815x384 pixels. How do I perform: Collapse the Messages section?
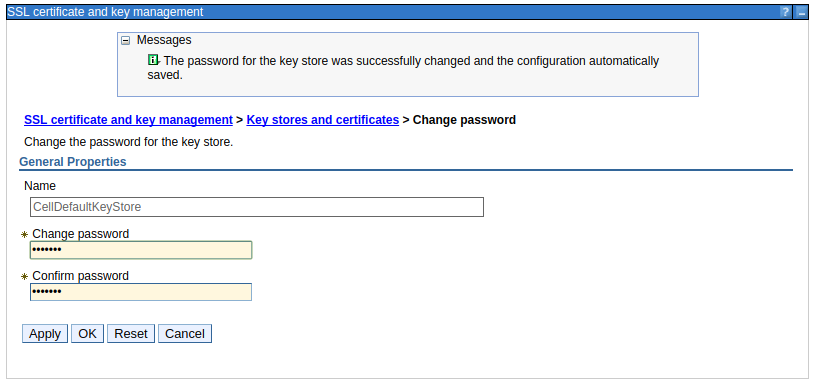[x=125, y=41]
